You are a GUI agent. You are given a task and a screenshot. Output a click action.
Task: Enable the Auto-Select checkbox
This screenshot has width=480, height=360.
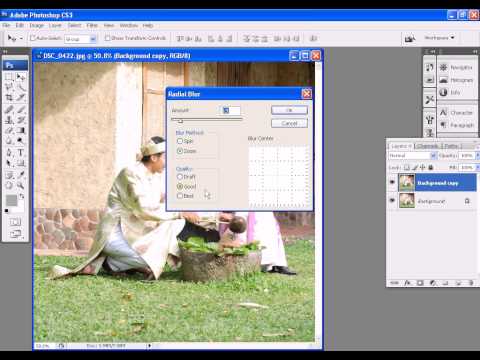(33, 38)
